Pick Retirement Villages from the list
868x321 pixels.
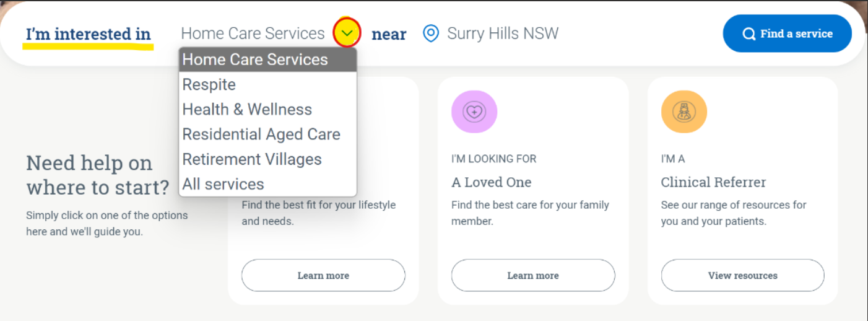point(252,159)
